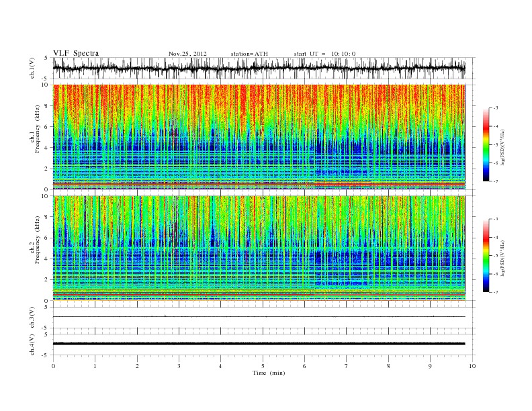Screen dimensions: 532x411
Task: Click the "0" tick on the time axis
Action: pos(53,366)
